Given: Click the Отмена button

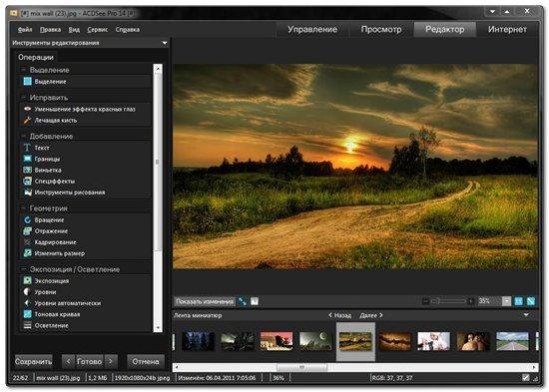Looking at the screenshot, I should 146,361.
